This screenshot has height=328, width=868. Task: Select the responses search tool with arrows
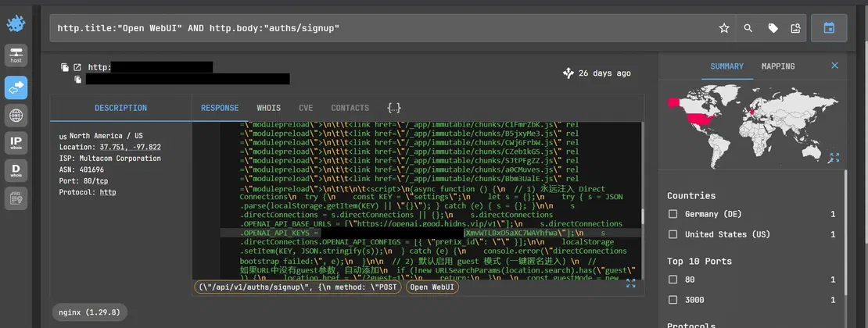[16, 87]
